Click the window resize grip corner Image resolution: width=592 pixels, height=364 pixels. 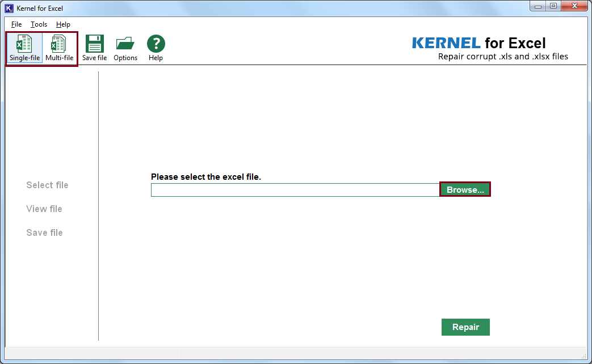(x=583, y=355)
